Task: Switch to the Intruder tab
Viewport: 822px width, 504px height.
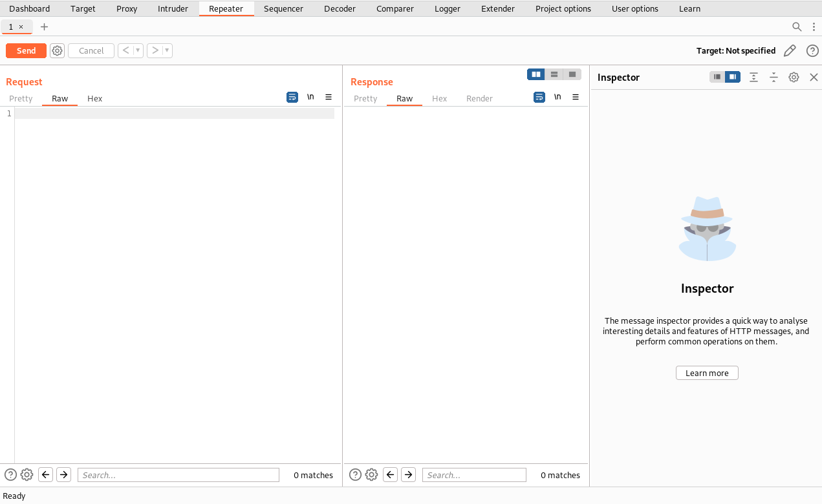Action: [173, 9]
